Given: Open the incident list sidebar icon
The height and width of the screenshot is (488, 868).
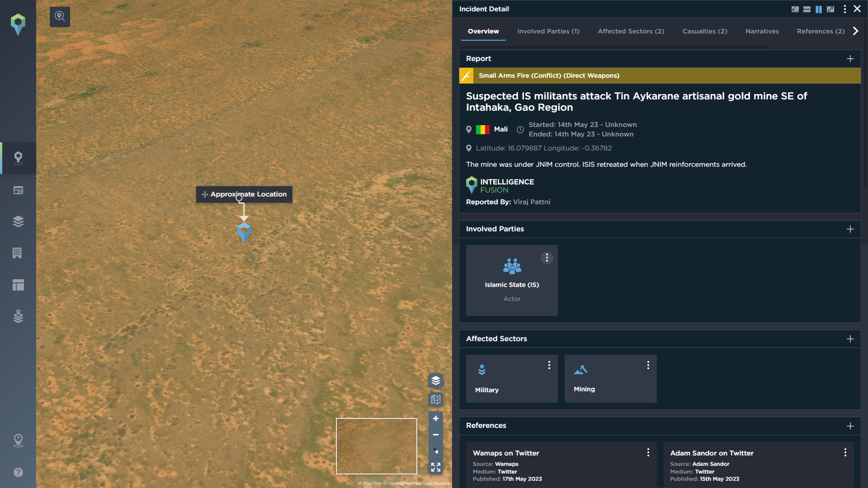Looking at the screenshot, I should (x=18, y=190).
